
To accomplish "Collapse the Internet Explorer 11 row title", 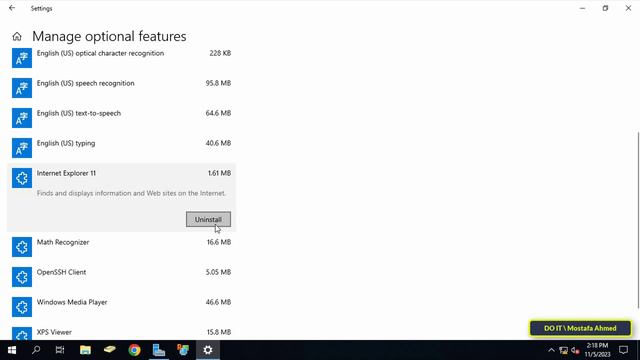I will (66, 173).
